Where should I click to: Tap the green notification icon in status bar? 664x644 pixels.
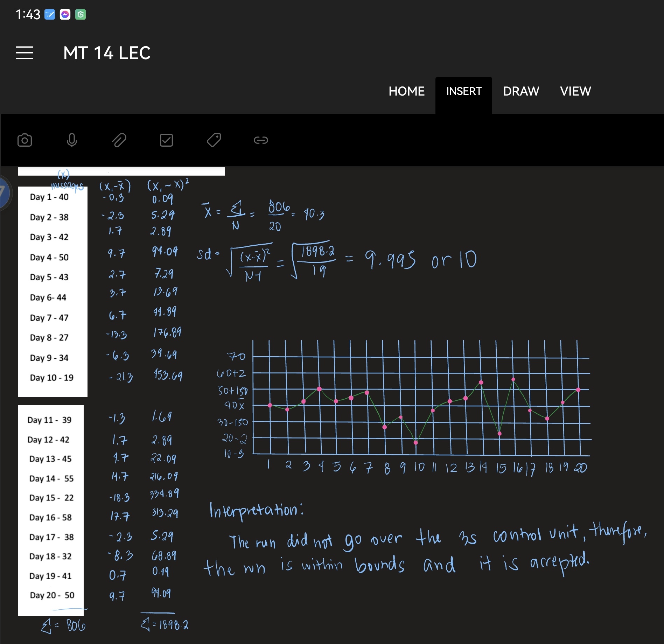[x=81, y=14]
